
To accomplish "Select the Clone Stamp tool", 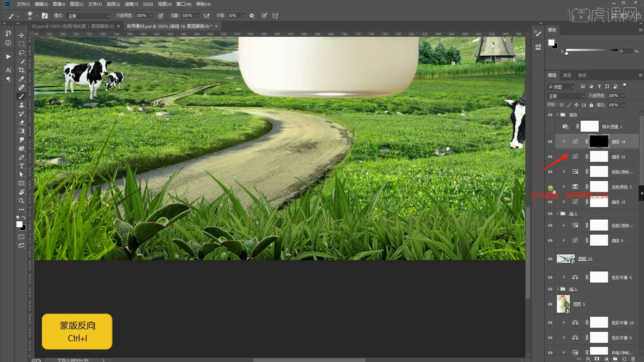I will (x=21, y=105).
